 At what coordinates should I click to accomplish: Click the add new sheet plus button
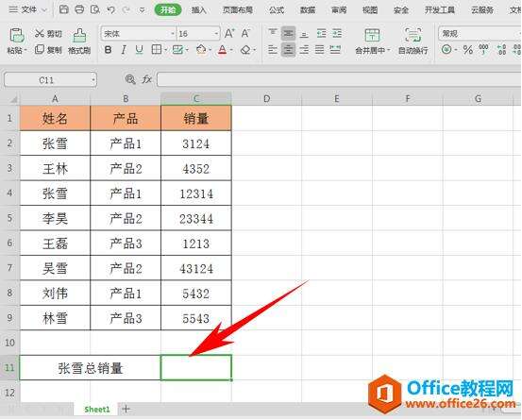tap(126, 409)
